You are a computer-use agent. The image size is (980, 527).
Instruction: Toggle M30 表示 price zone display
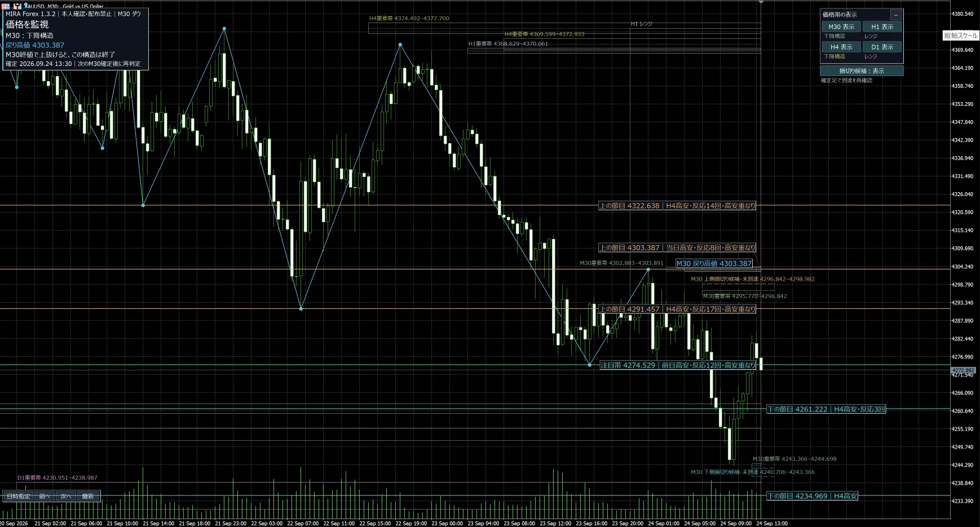tap(841, 26)
